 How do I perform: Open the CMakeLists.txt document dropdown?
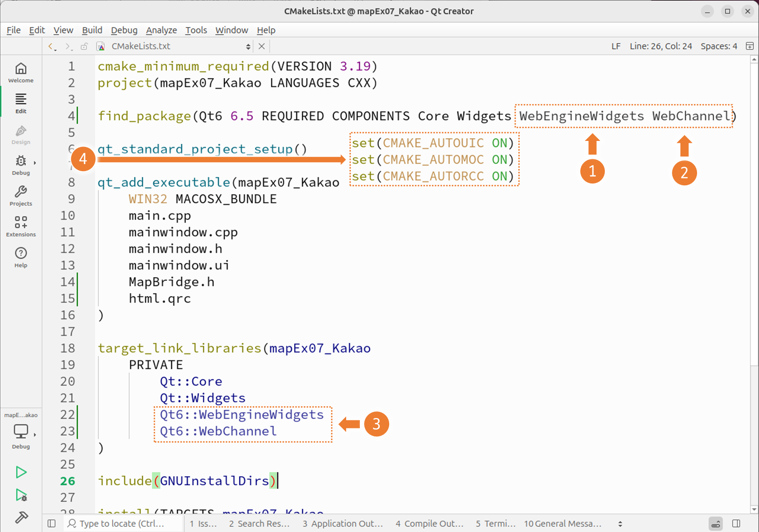(248, 46)
